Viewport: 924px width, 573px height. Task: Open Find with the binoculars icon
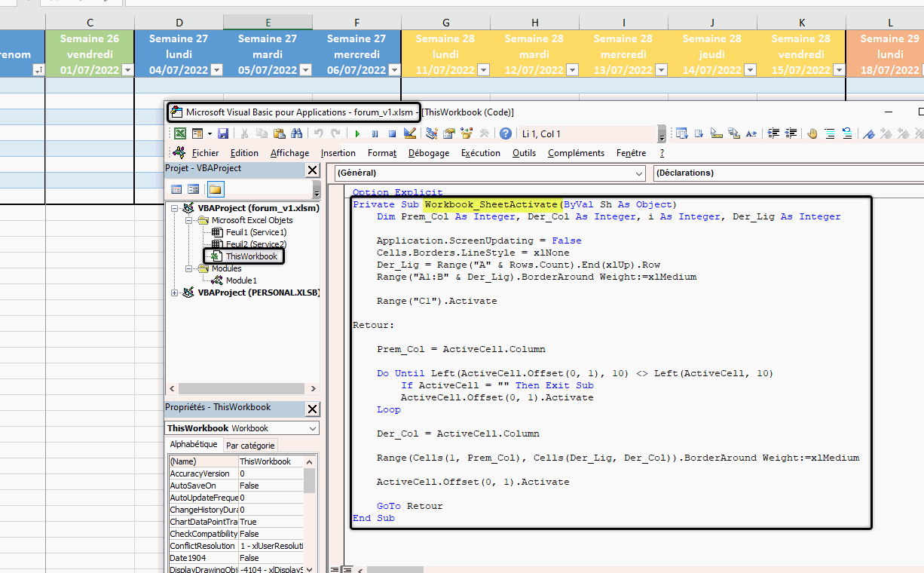(x=296, y=133)
